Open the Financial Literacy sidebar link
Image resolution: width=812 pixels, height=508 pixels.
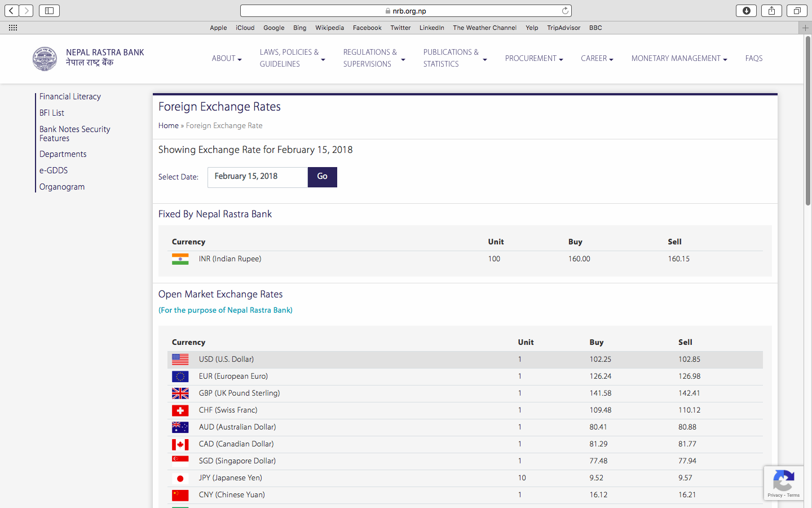[x=70, y=97]
